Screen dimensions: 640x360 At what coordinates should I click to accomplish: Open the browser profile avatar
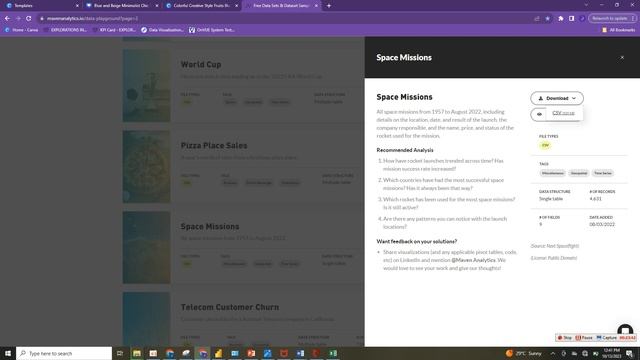582,18
